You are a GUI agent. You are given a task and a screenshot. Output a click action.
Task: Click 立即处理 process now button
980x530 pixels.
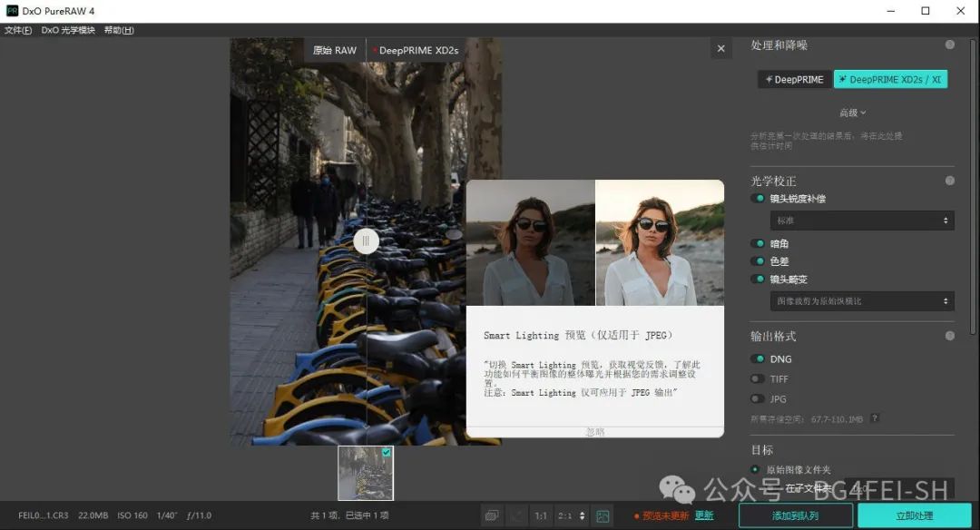point(914,515)
